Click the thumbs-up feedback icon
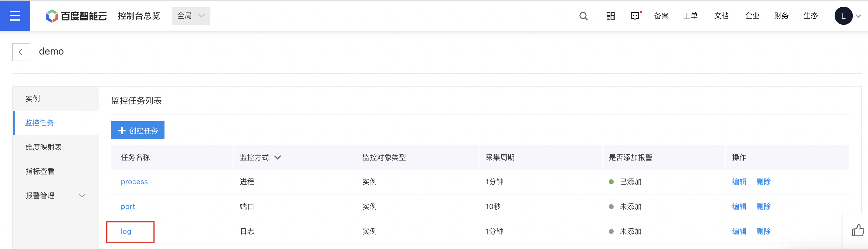This screenshot has width=868, height=249. click(x=858, y=231)
